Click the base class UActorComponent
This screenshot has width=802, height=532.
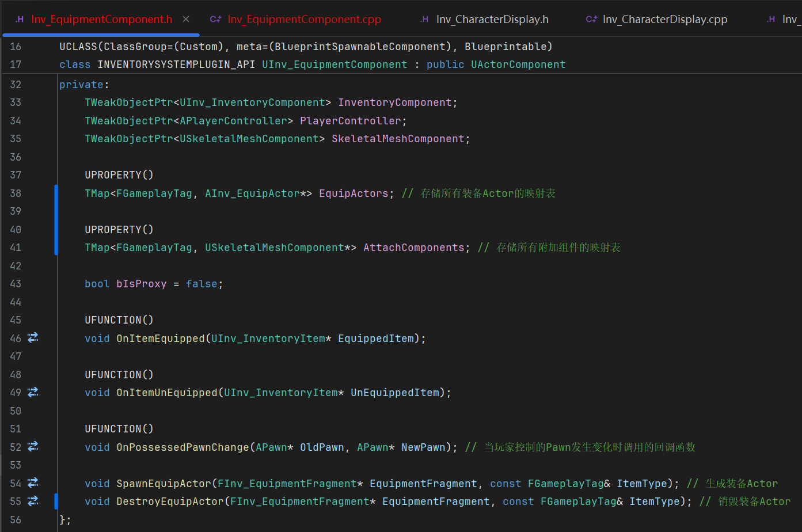[x=518, y=64]
